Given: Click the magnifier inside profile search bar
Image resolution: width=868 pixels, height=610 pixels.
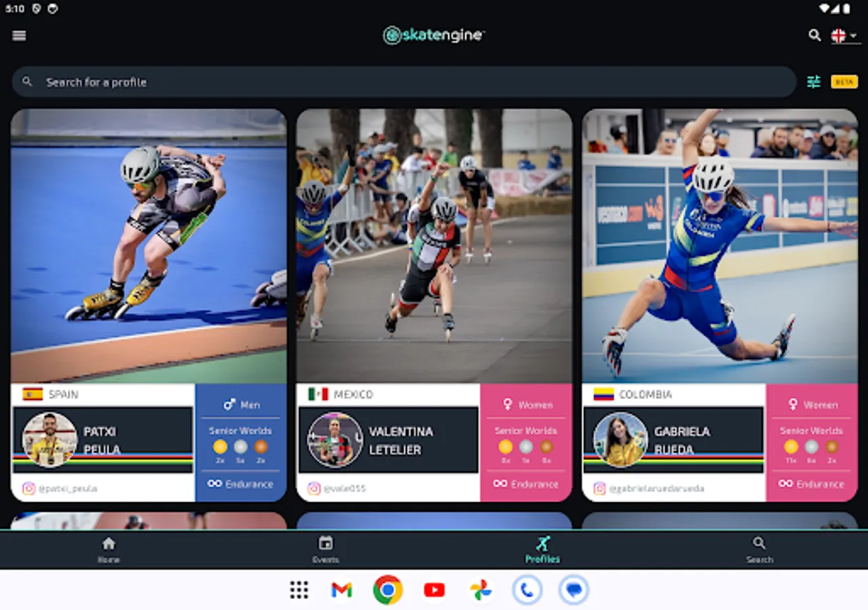Looking at the screenshot, I should coord(27,82).
